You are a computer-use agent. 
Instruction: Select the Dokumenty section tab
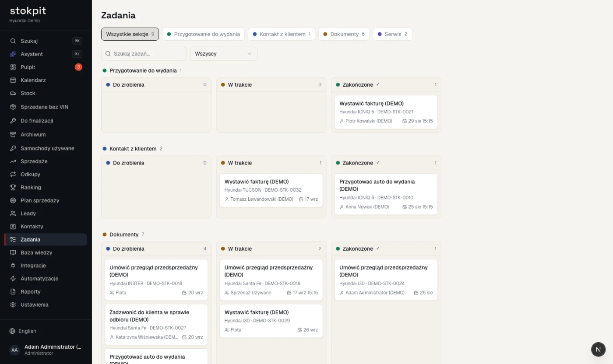point(344,34)
